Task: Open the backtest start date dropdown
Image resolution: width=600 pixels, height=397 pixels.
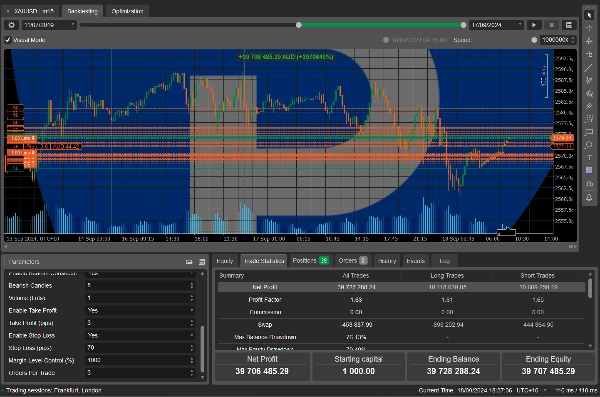Action: tap(49, 25)
